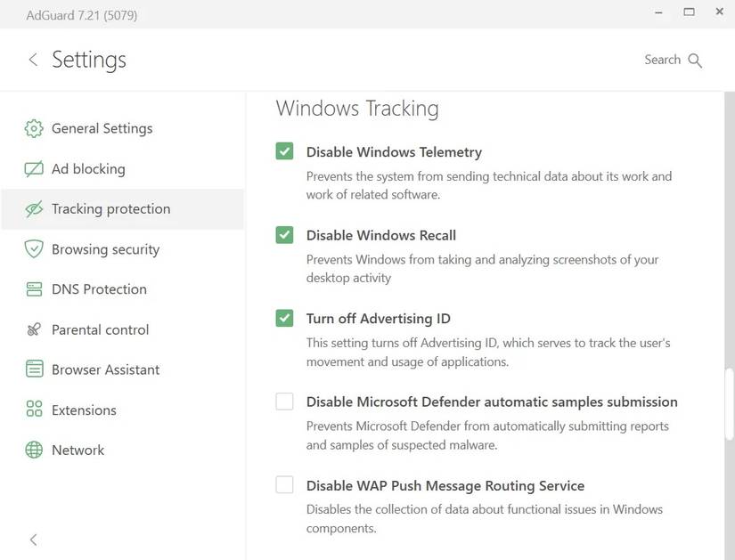The height and width of the screenshot is (560, 735).
Task: Open Browsing security via its shield icon
Action: click(33, 248)
